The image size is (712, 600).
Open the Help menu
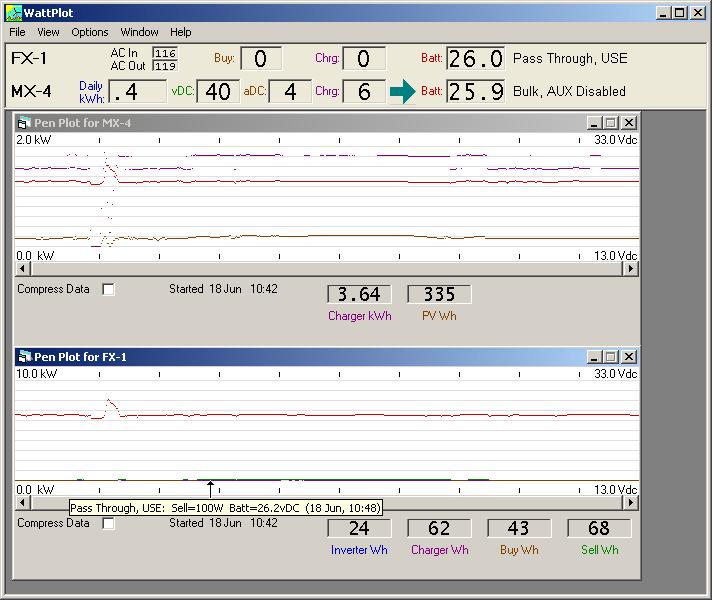[x=181, y=32]
